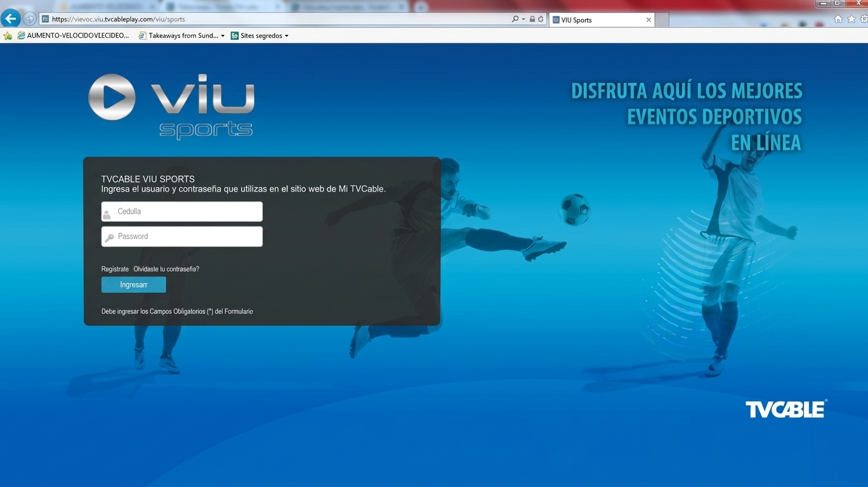Open Favorites with the star icon
Viewport: 868px width, 487px height.
point(850,19)
